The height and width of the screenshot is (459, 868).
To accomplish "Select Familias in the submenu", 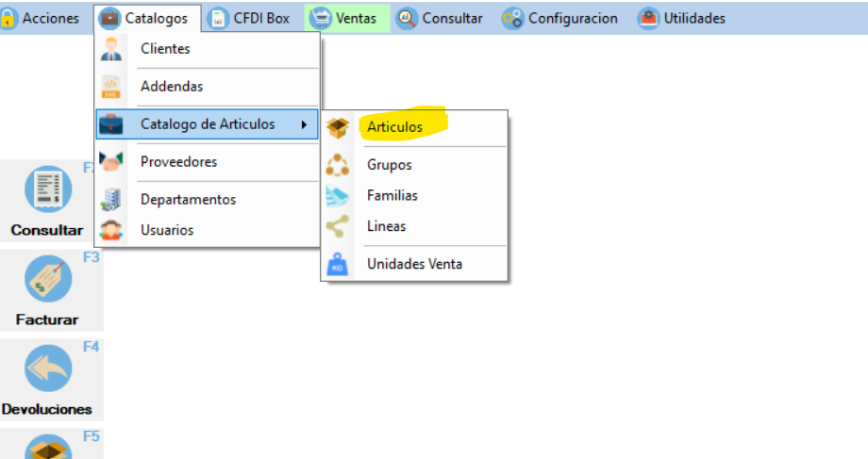I will [414, 196].
